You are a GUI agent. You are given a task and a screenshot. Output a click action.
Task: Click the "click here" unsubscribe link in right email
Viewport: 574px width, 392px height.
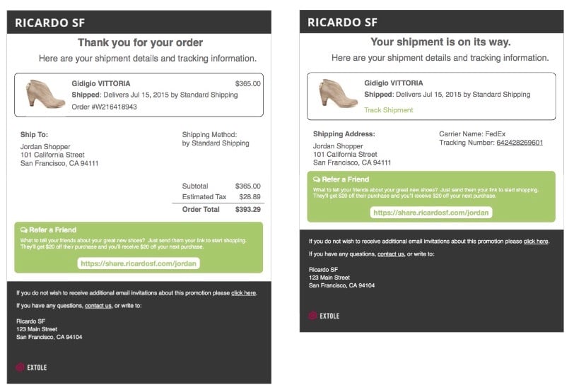(535, 242)
